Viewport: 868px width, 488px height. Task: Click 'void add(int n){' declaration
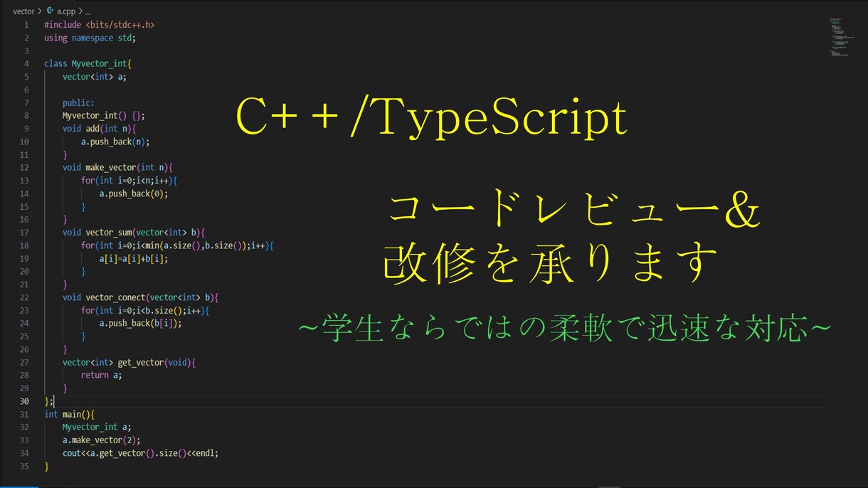[99, 128]
